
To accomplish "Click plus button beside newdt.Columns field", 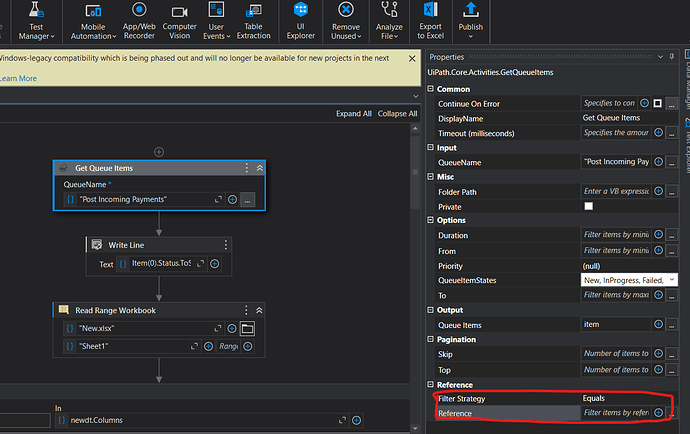I will tap(356, 420).
